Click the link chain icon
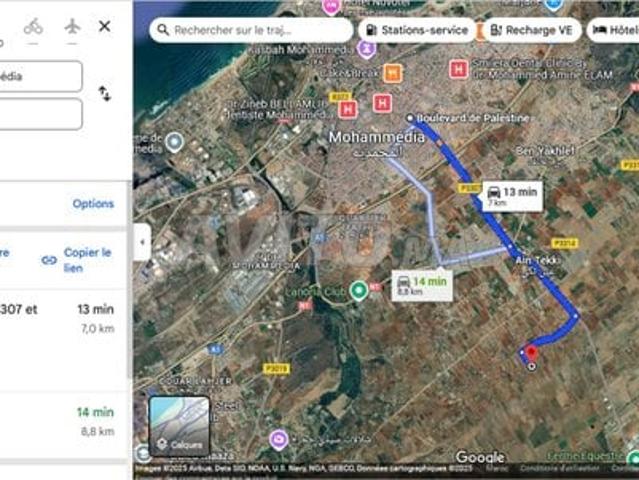Viewport: 639px width, 480px height. click(49, 260)
